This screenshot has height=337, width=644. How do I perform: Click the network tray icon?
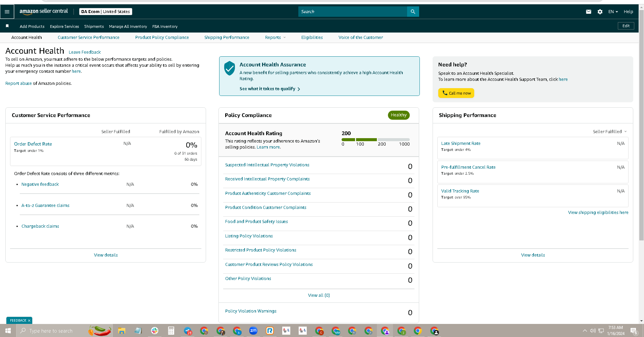click(601, 331)
